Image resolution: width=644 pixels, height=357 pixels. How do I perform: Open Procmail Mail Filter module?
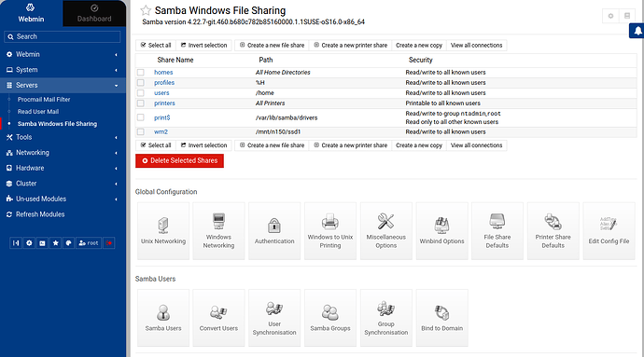coord(44,100)
